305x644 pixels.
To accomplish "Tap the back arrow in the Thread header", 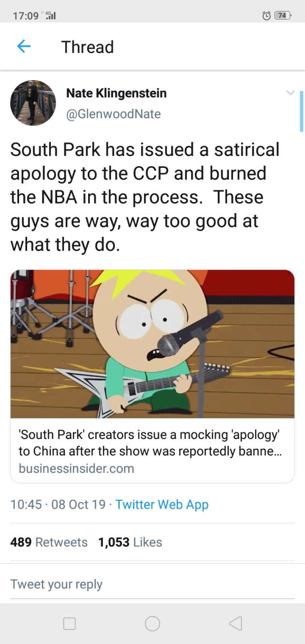I will [24, 46].
